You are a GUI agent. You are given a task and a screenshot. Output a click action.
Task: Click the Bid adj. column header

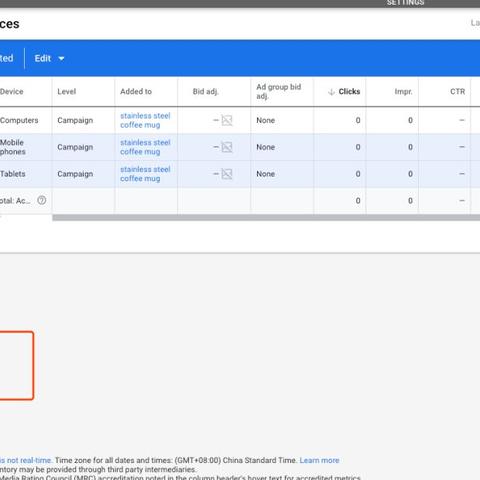[x=205, y=92]
